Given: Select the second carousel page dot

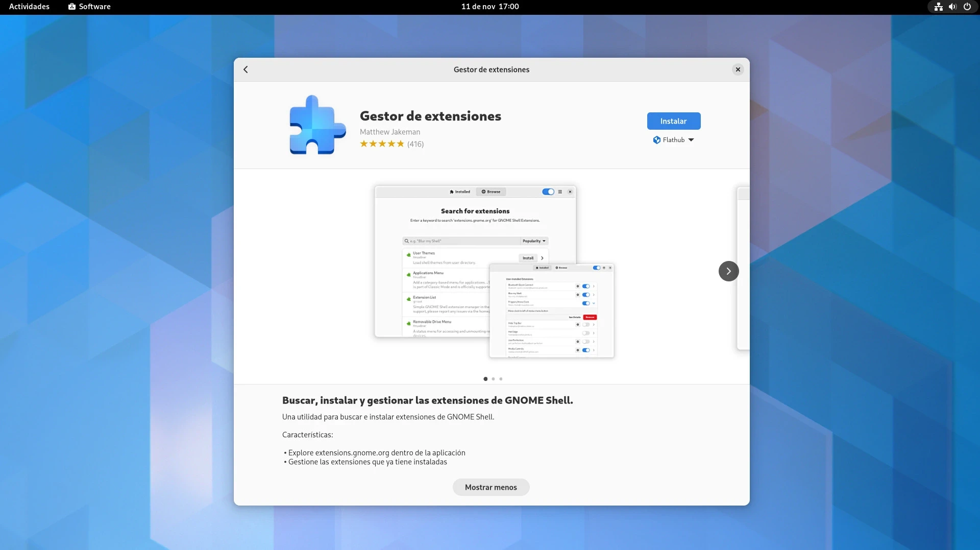Looking at the screenshot, I should coord(493,379).
